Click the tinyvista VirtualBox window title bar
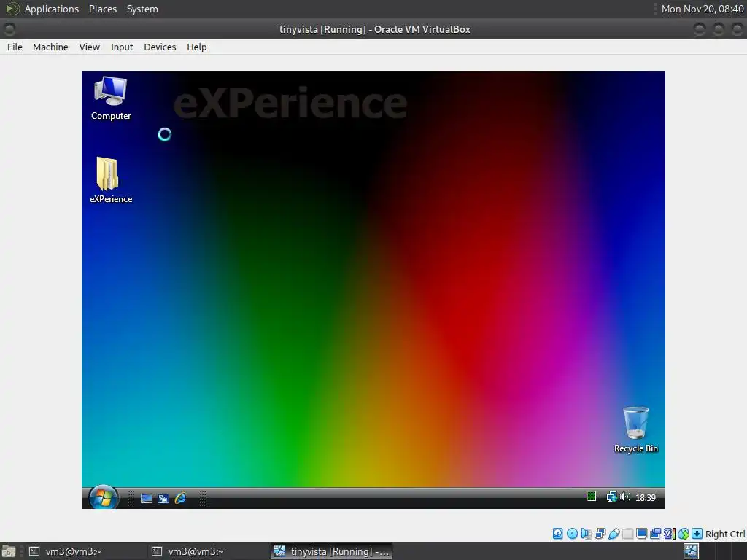The image size is (747, 560). [x=374, y=29]
